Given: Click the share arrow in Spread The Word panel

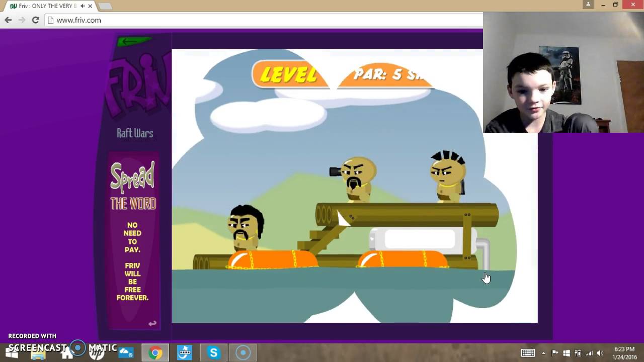Looking at the screenshot, I should point(152,323).
